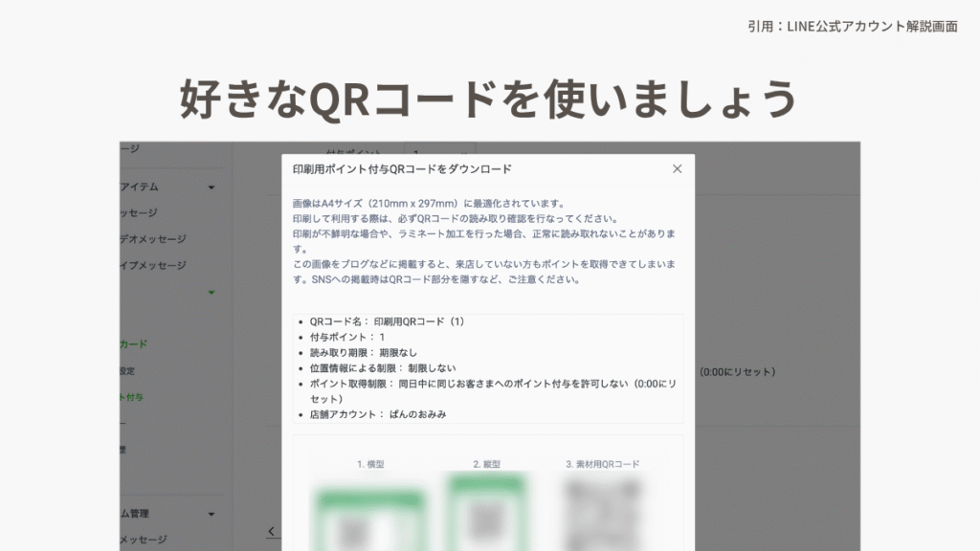Open the 付与ポイント dropdown behind the dialog
Screen dimensions: 980x551
(440, 153)
